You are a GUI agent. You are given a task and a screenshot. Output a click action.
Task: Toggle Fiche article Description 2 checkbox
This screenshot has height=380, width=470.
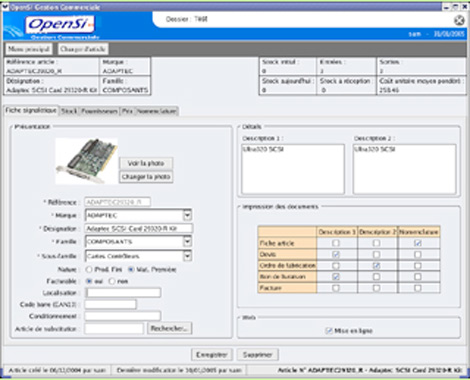[377, 243]
